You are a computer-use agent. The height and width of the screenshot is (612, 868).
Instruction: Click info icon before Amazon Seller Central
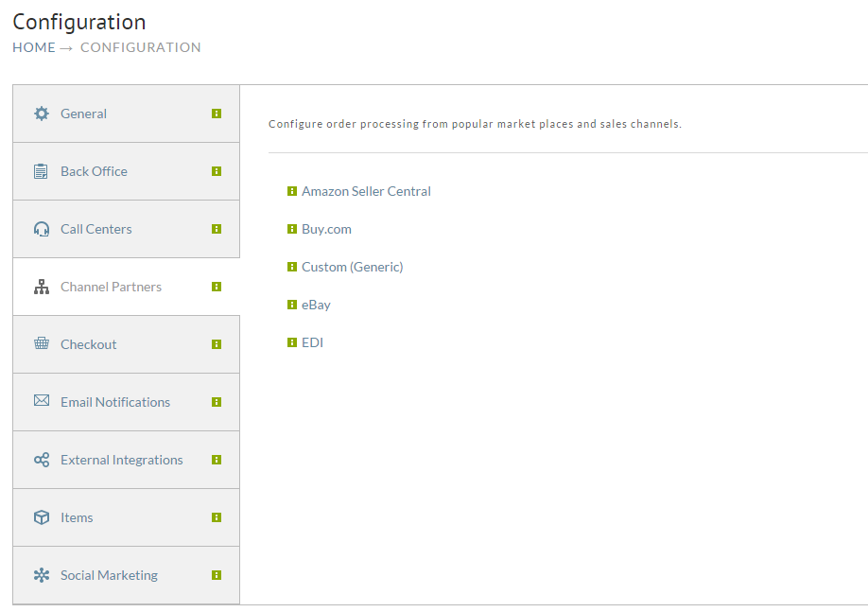point(292,191)
